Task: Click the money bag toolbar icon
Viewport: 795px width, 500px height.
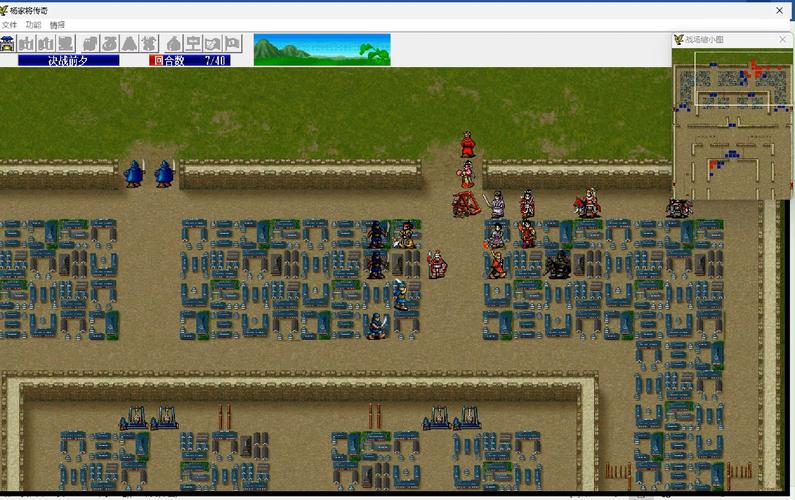Action: pyautogui.click(x=110, y=43)
